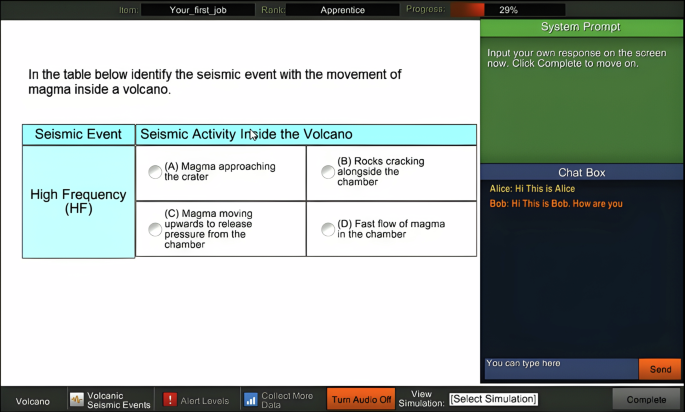Click the System Prompt panel header
685x412 pixels.
click(581, 27)
